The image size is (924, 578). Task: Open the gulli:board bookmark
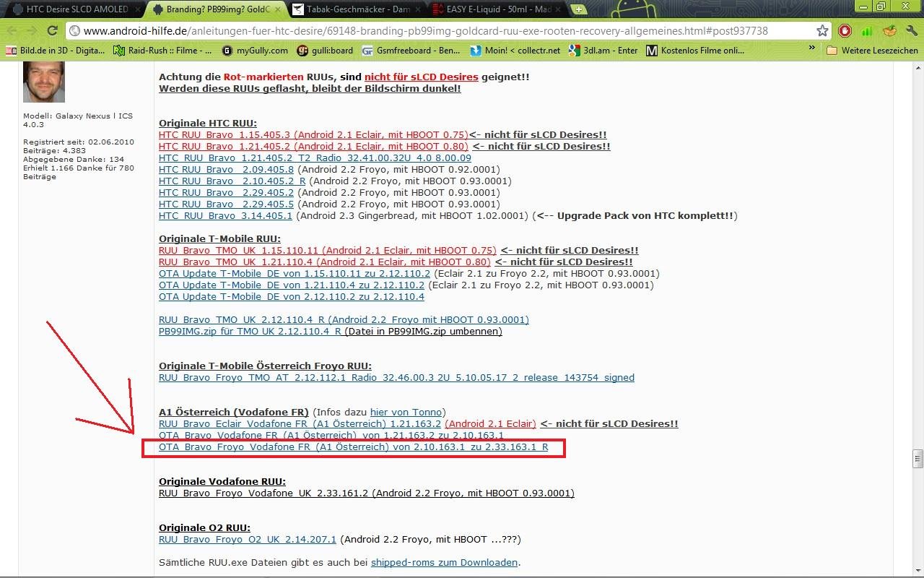point(325,51)
